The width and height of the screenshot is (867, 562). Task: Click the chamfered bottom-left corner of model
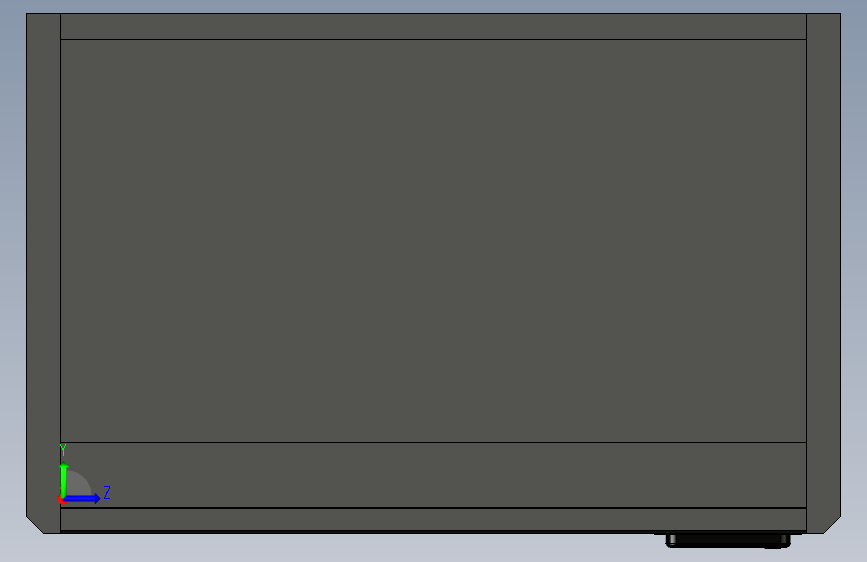click(35, 525)
